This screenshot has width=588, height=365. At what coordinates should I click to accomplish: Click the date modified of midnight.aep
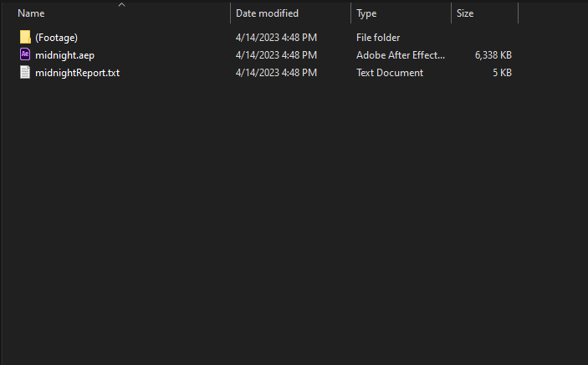(x=276, y=55)
